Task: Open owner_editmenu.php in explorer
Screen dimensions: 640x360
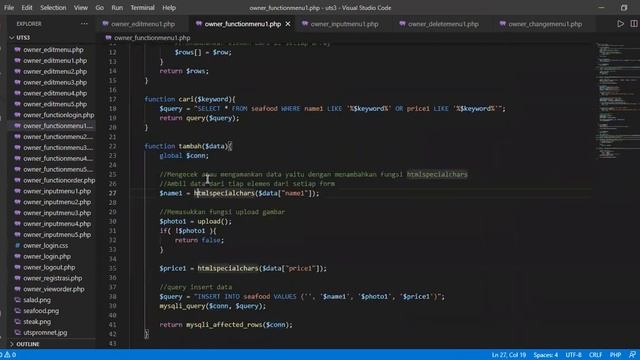Action: [x=52, y=50]
